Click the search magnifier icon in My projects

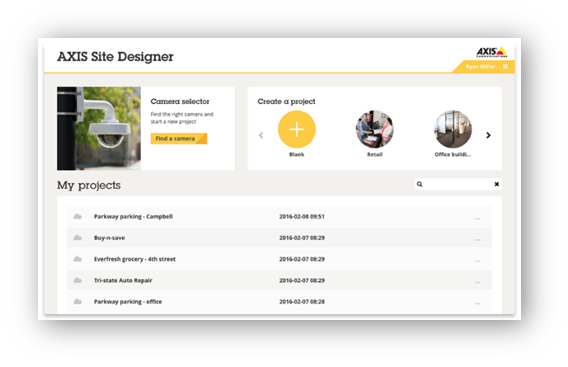coord(419,184)
